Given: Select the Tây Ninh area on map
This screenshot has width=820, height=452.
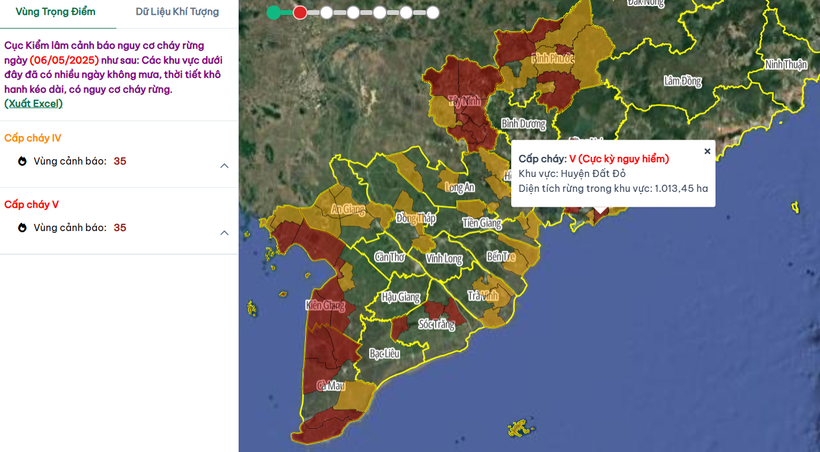Looking at the screenshot, I should (x=465, y=101).
